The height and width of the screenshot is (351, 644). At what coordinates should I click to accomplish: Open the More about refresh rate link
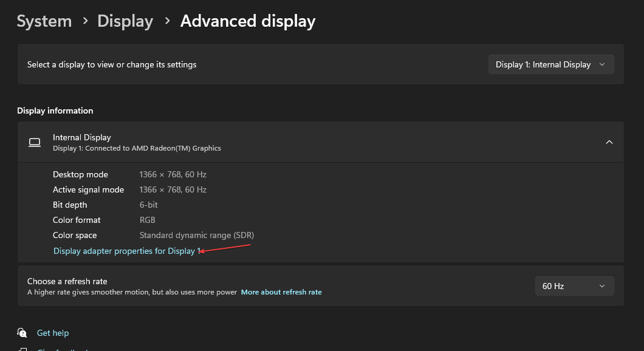tap(281, 292)
